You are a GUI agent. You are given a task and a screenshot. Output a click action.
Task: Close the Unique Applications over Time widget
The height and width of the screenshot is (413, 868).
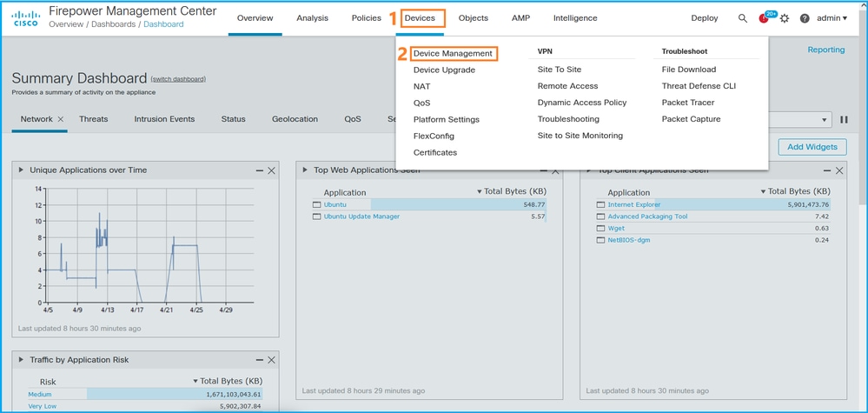pos(271,171)
